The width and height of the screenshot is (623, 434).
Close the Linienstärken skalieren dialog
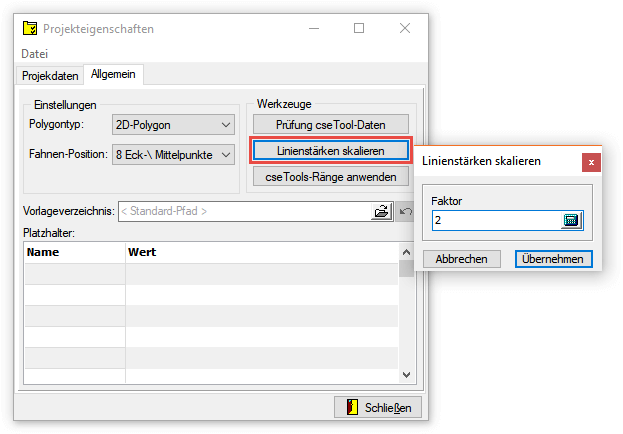pos(592,161)
